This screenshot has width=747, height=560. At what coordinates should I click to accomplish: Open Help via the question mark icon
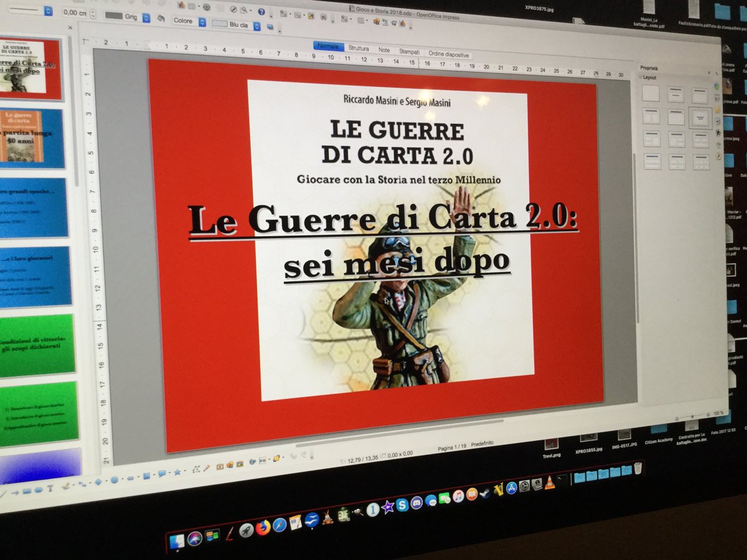[261, 12]
